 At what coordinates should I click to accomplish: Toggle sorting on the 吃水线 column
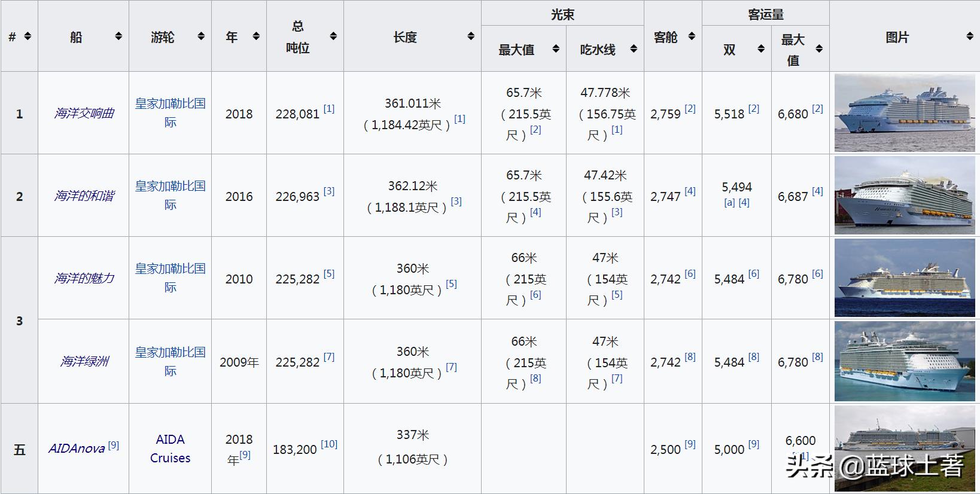(633, 49)
